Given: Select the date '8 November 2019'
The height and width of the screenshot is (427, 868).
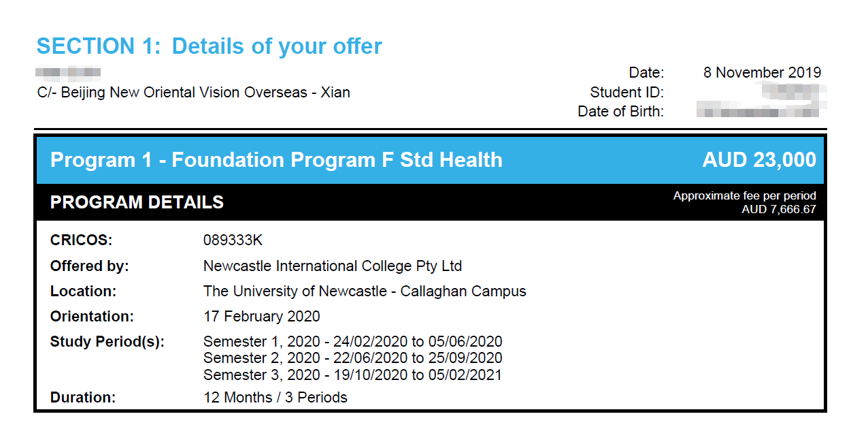Looking at the screenshot, I should 762,72.
